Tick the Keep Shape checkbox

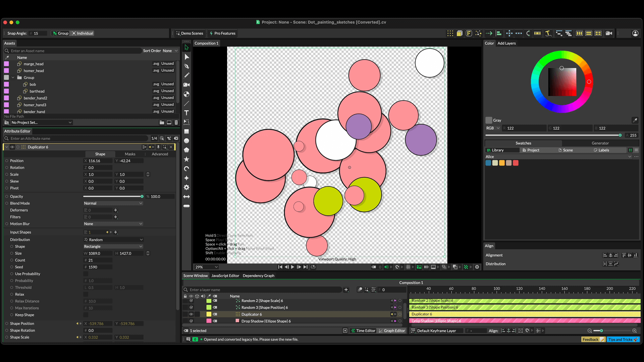86,315
